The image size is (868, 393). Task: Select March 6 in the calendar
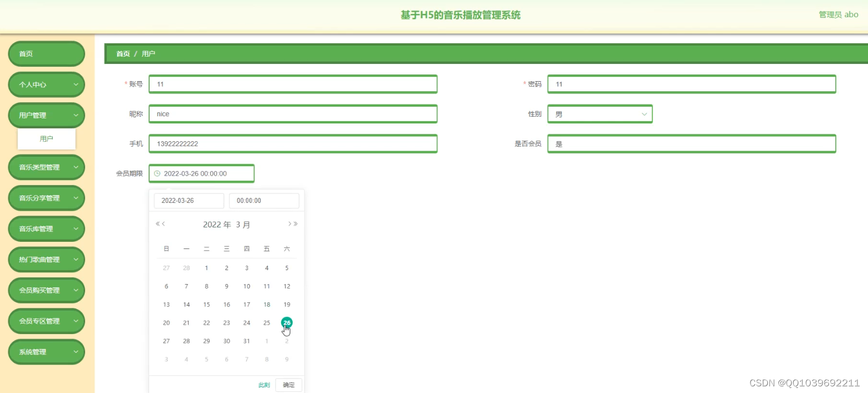pos(166,286)
